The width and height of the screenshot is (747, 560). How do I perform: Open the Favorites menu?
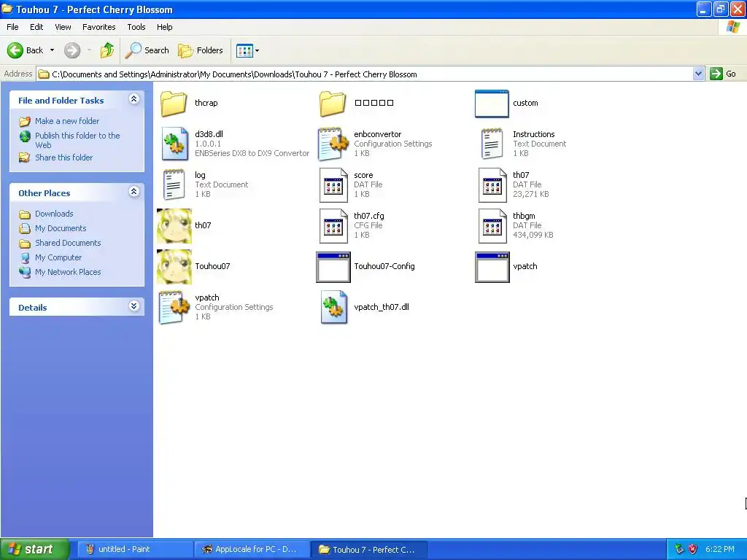pos(98,27)
